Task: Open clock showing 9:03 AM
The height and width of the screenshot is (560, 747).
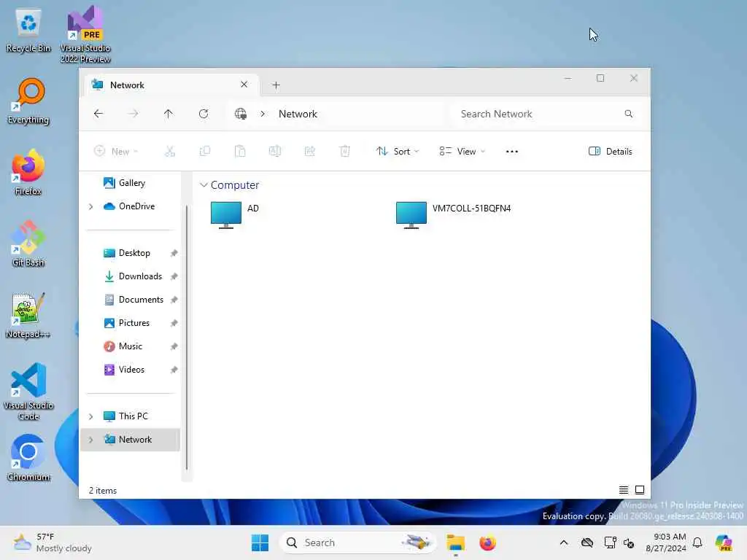Action: tap(665, 542)
